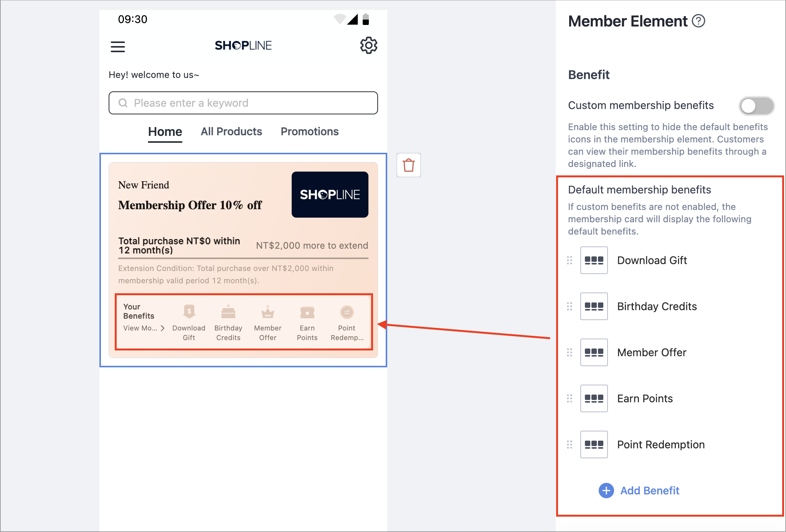Image resolution: width=786 pixels, height=532 pixels.
Task: Click the Download Gift benefit icon in card
Action: (189, 312)
